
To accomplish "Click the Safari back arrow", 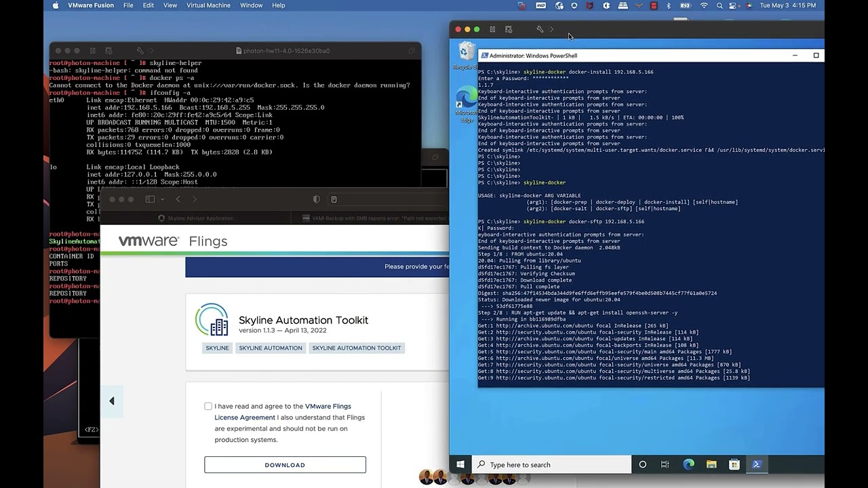I will pyautogui.click(x=178, y=199).
